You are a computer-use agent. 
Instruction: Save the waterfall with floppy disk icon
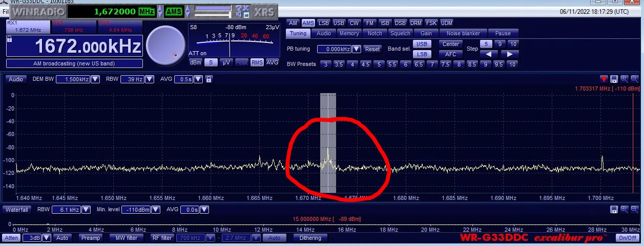(x=614, y=209)
